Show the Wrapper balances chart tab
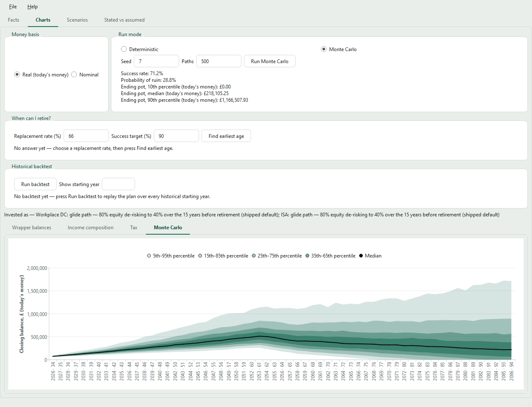 click(32, 228)
